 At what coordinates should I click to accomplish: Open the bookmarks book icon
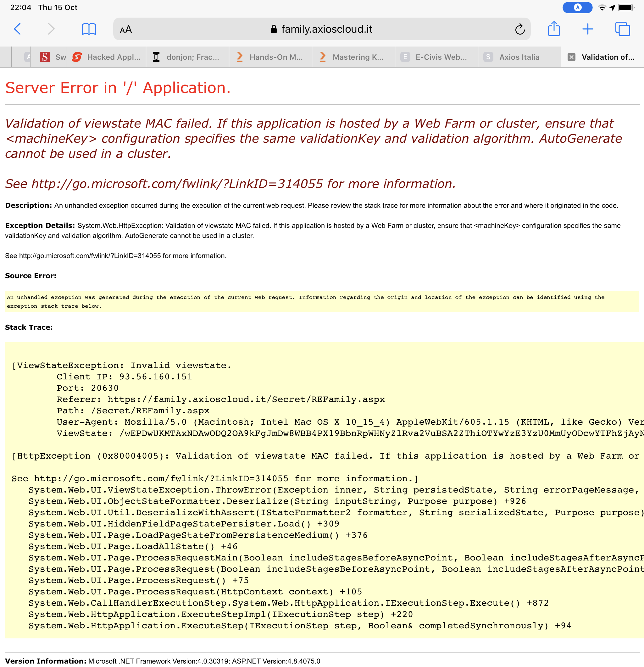(x=89, y=29)
